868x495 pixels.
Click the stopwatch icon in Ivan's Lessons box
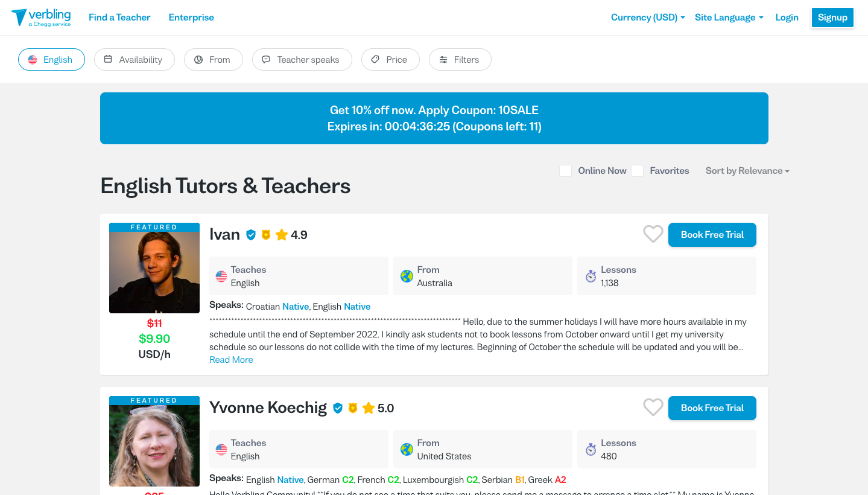pyautogui.click(x=591, y=276)
